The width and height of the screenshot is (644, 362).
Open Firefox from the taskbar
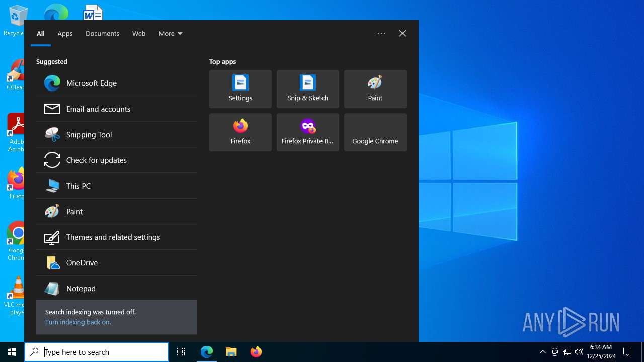[256, 352]
